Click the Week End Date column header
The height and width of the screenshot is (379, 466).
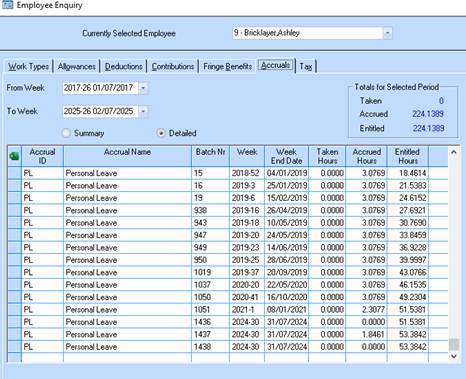[287, 156]
